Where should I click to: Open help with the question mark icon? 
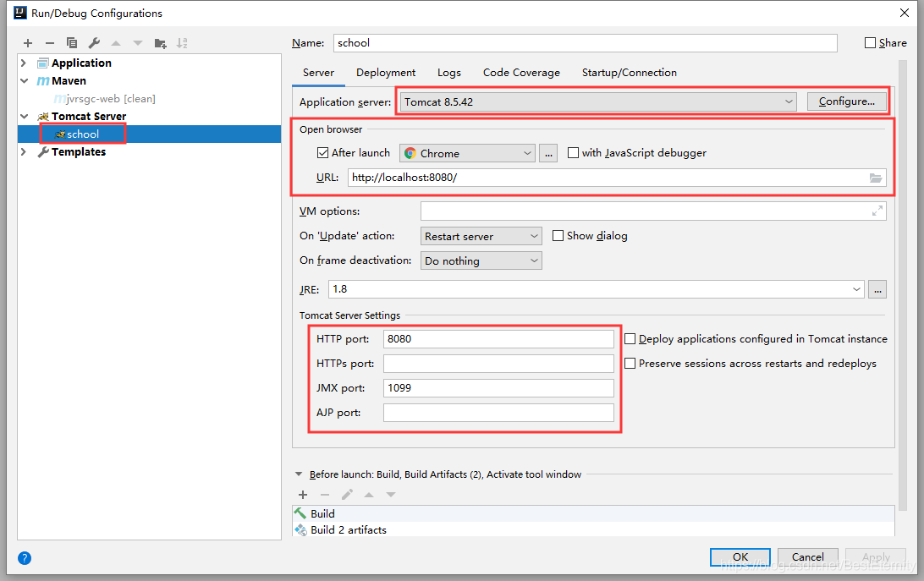click(x=25, y=558)
